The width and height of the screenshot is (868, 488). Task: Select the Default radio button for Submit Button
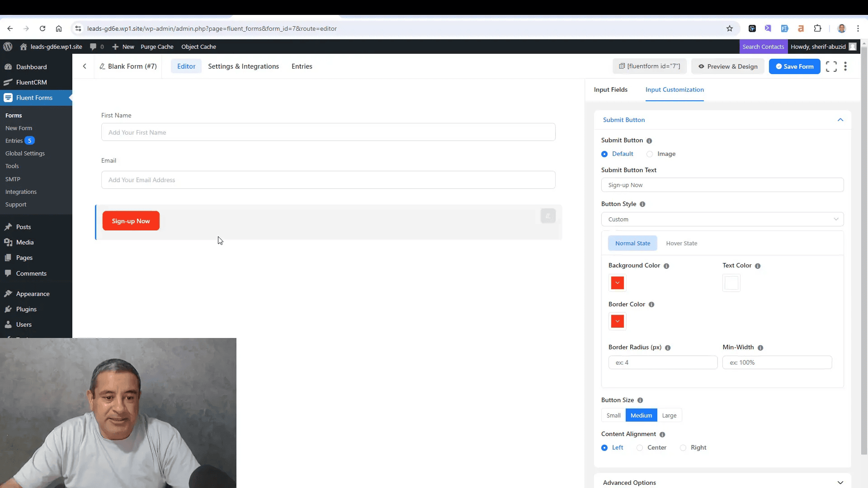coord(604,154)
